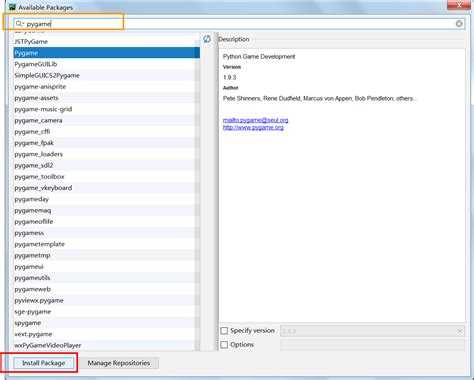Select pyviewx.pygame package
This screenshot has height=380, width=474.
(x=107, y=300)
